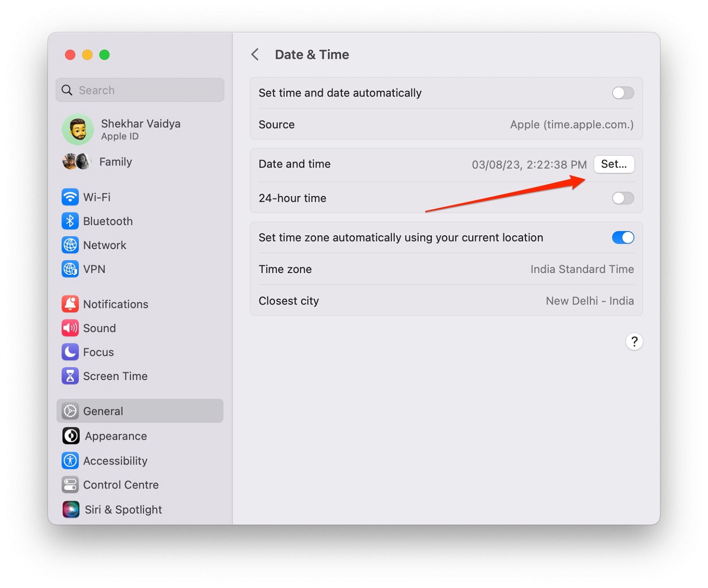This screenshot has height=588, width=708.
Task: Open help with the question mark button
Action: coord(634,341)
